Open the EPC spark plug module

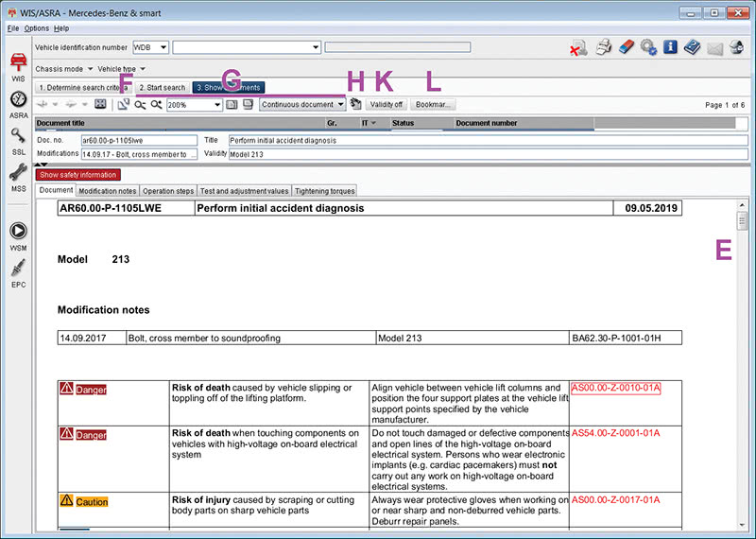tap(18, 273)
